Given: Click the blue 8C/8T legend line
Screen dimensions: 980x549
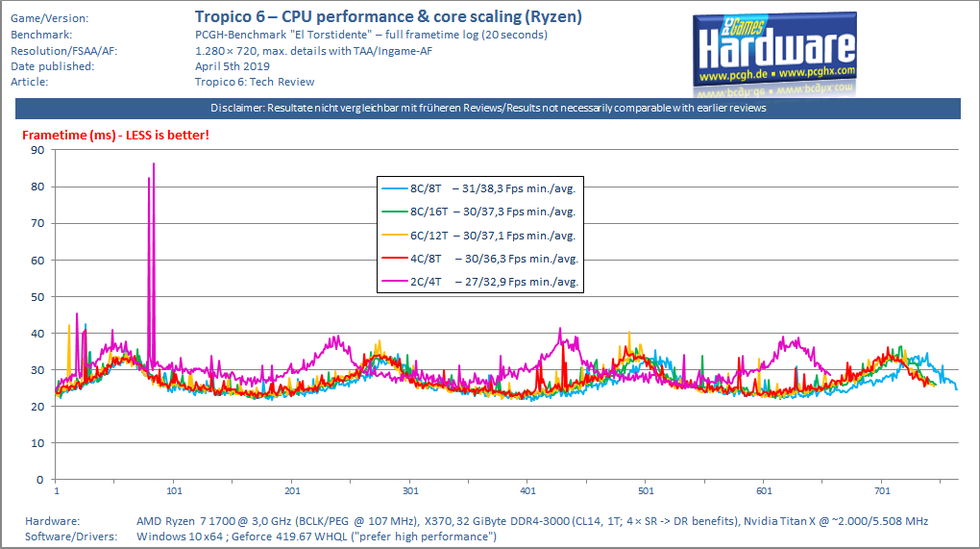Looking at the screenshot, I should [394, 188].
